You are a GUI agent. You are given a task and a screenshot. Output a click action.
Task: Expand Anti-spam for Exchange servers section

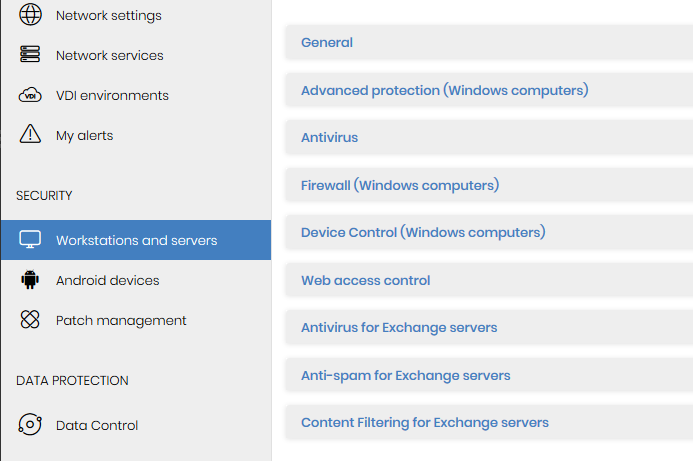pos(489,375)
